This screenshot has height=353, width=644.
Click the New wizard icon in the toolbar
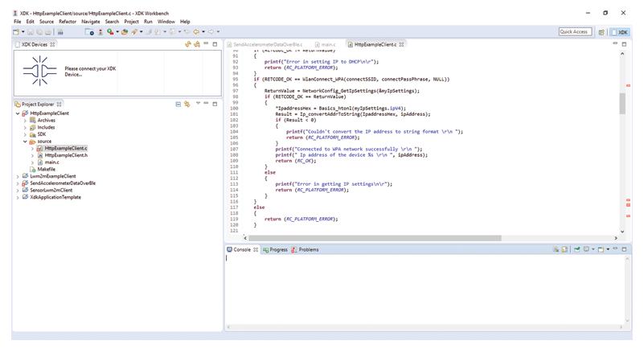16,31
